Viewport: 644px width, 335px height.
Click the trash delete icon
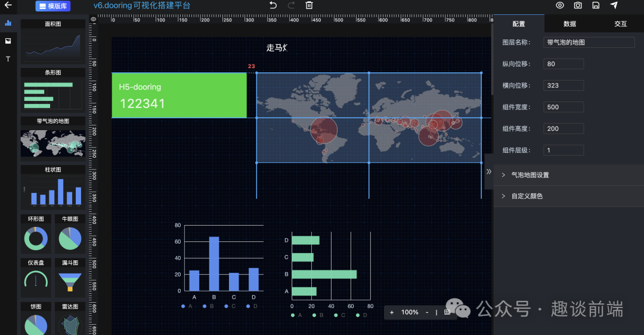pos(309,5)
